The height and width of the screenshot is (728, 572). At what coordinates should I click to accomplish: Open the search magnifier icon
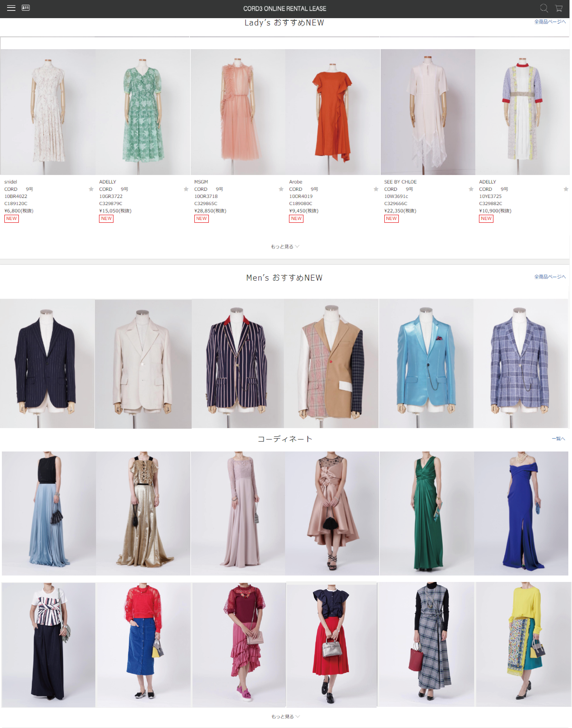[x=544, y=8]
